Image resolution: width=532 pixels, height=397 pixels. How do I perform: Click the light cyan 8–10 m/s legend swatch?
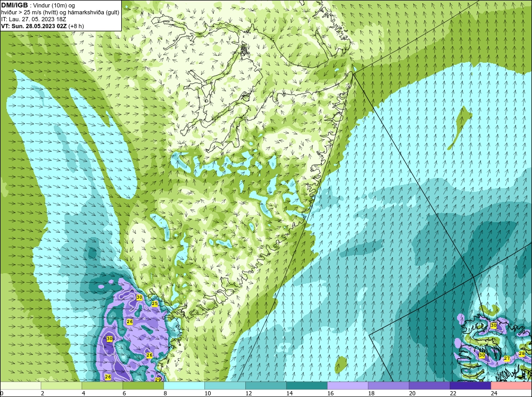tap(184, 385)
